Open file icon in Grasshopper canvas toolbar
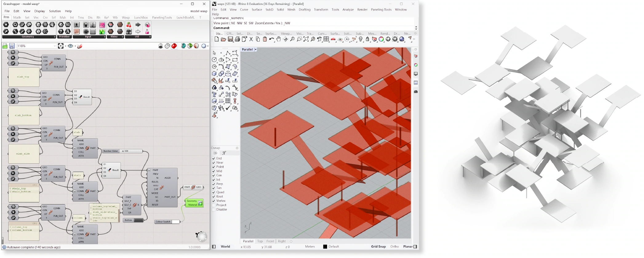The width and height of the screenshot is (644, 258). pos(5,46)
